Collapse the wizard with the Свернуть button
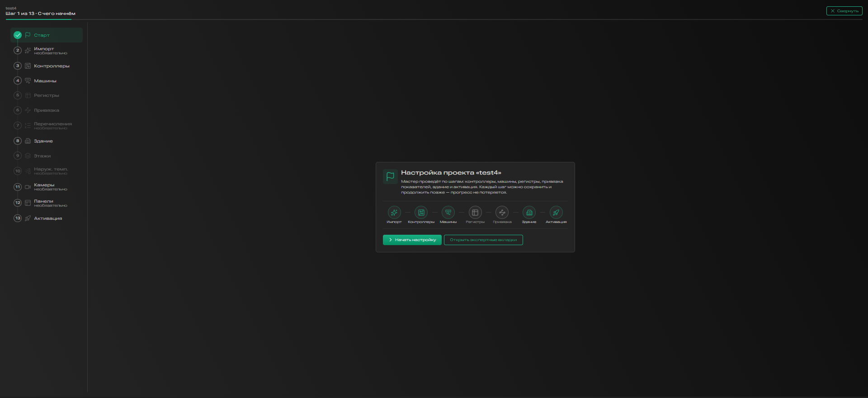 tap(844, 11)
